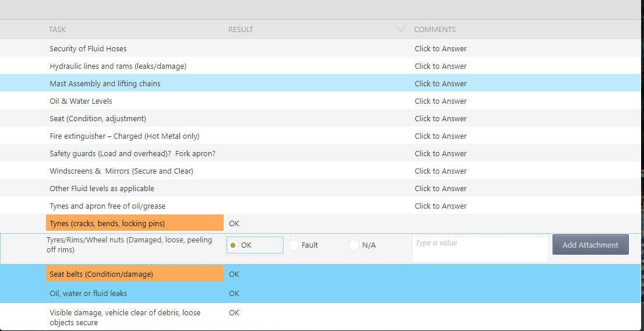Select 'Tynes and apron free of oil/grease'
The height and width of the screenshot is (331, 644).
pos(108,206)
